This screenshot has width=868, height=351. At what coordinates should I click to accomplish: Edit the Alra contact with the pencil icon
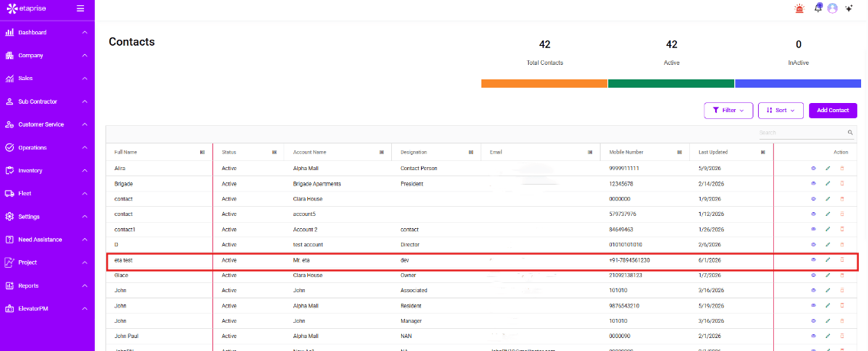coord(828,168)
